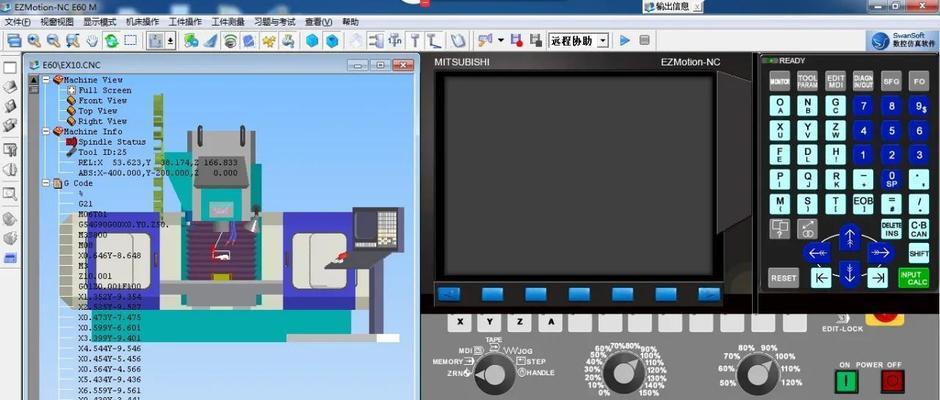Open dropdown arrow beside megaphone icon
940x400 pixels.
(x=501, y=41)
